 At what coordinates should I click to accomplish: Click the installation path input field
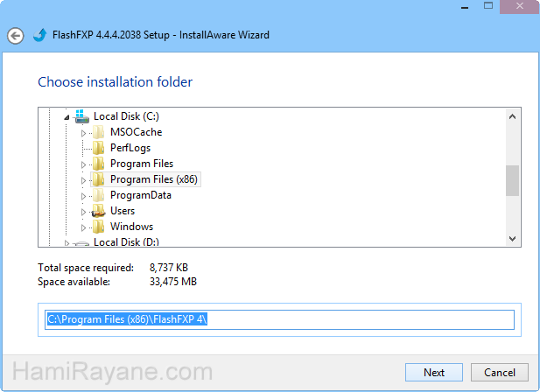[x=280, y=319]
